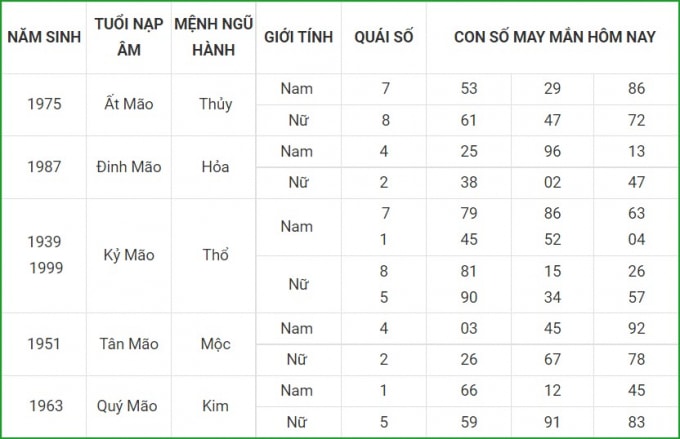Select the Tân Mão cell
680x439 pixels.
click(x=129, y=344)
